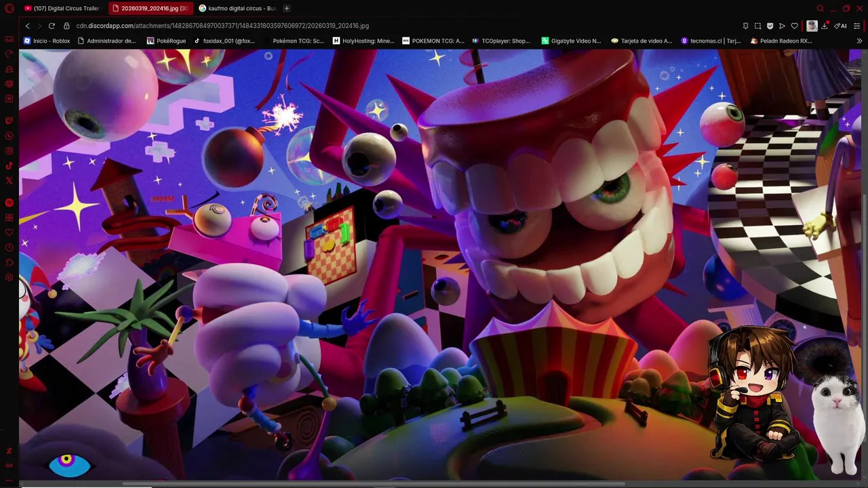The image size is (868, 488).
Task: Open Instagram panel in sidebar
Action: tap(9, 150)
